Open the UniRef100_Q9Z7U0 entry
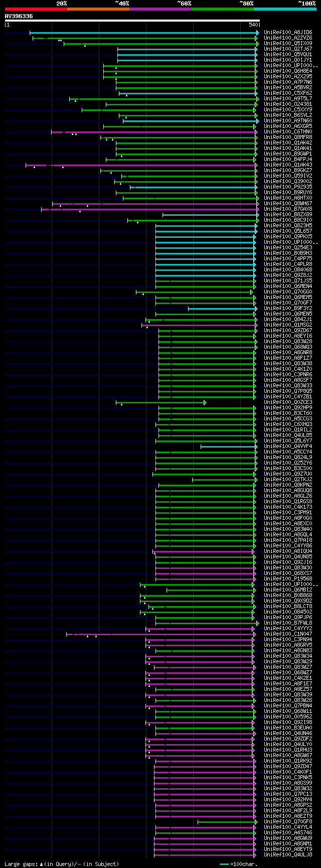 pyautogui.click(x=288, y=474)
